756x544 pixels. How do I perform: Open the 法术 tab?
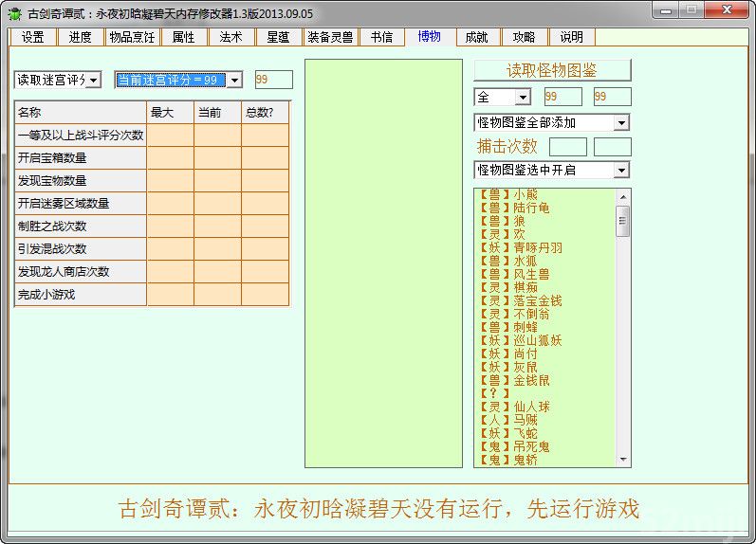(x=230, y=37)
